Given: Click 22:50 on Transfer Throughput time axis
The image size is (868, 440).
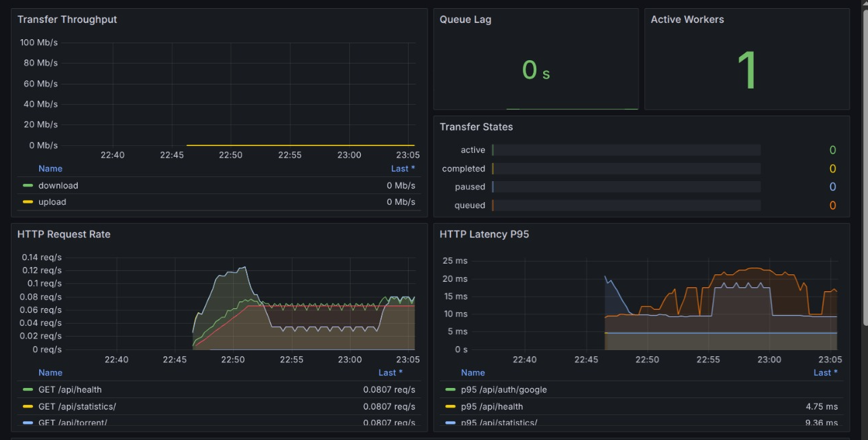Looking at the screenshot, I should (231, 155).
